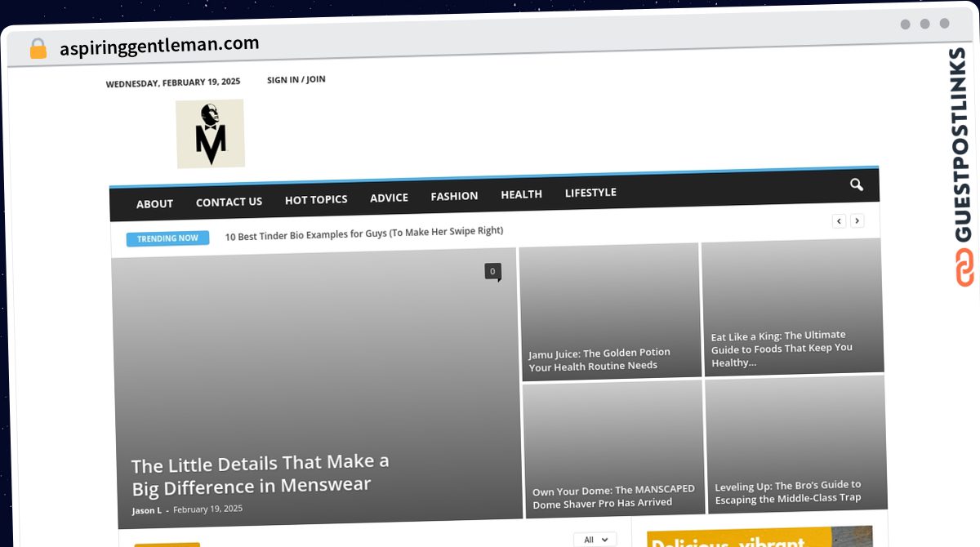980x547 pixels.
Task: Click the date Wednesday, February 19, 2025
Action: point(173,82)
